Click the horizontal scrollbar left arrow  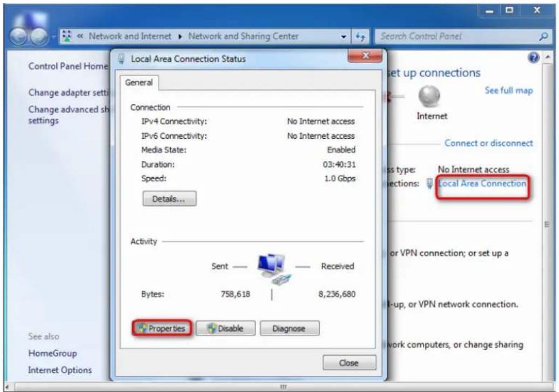[8, 387]
